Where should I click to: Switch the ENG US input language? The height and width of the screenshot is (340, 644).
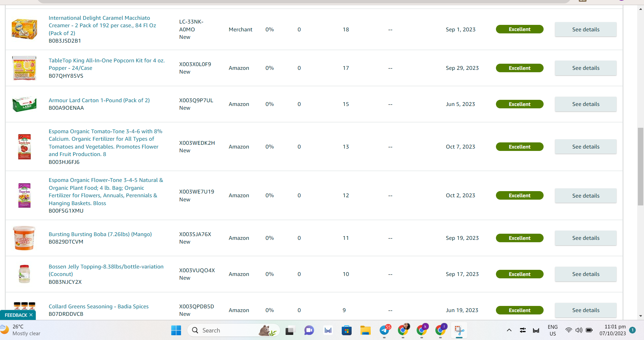[553, 330]
